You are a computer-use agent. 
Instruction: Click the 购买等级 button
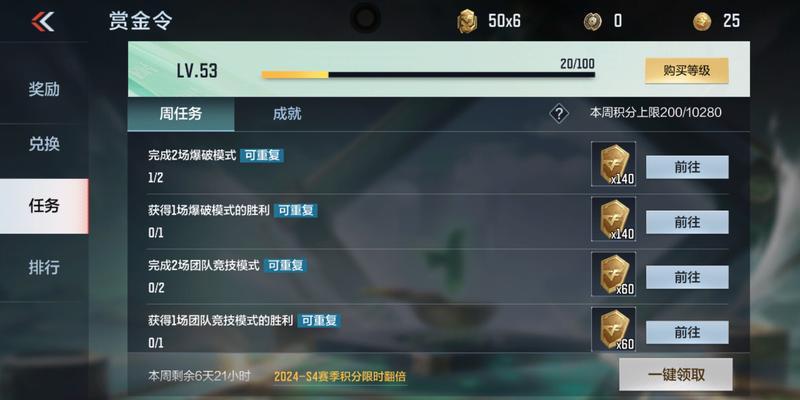point(687,70)
